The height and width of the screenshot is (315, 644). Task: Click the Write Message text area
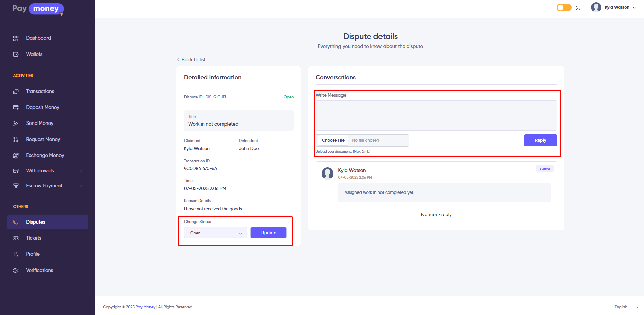pos(436,115)
